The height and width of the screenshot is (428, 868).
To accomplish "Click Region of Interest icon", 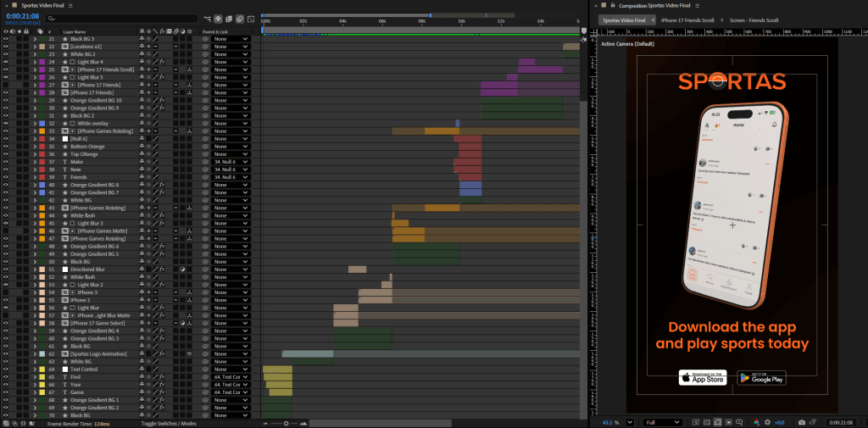I will pos(729,422).
